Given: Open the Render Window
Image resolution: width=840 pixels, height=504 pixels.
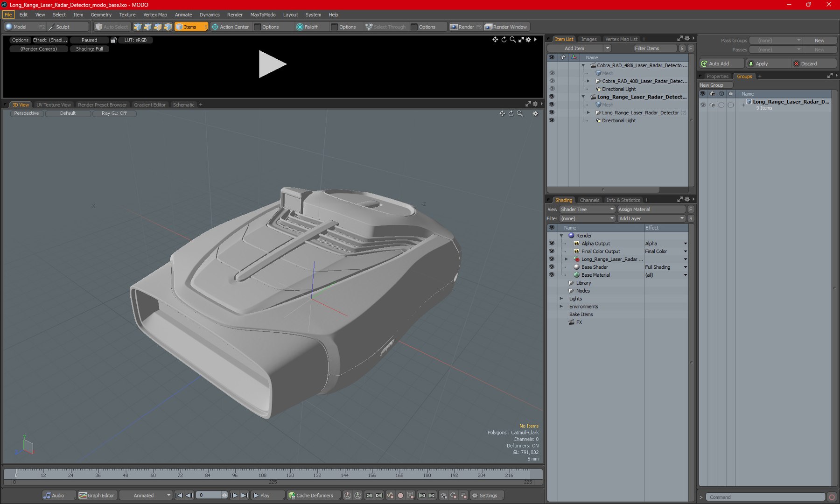Looking at the screenshot, I should pyautogui.click(x=506, y=27).
